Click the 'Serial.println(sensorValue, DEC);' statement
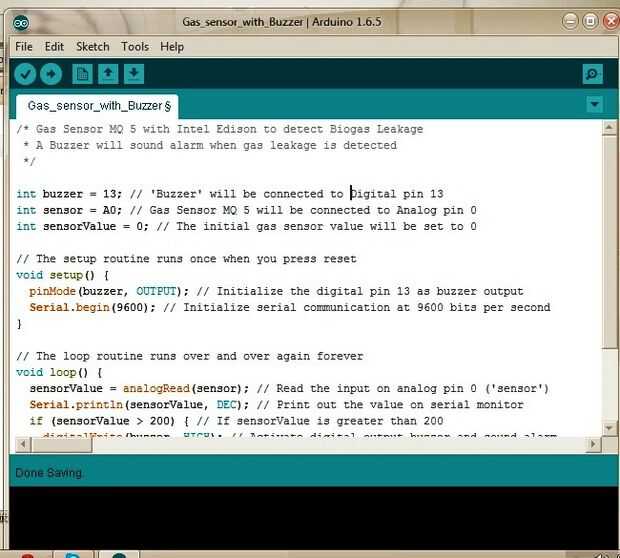This screenshot has height=558, width=620. pyautogui.click(x=139, y=405)
